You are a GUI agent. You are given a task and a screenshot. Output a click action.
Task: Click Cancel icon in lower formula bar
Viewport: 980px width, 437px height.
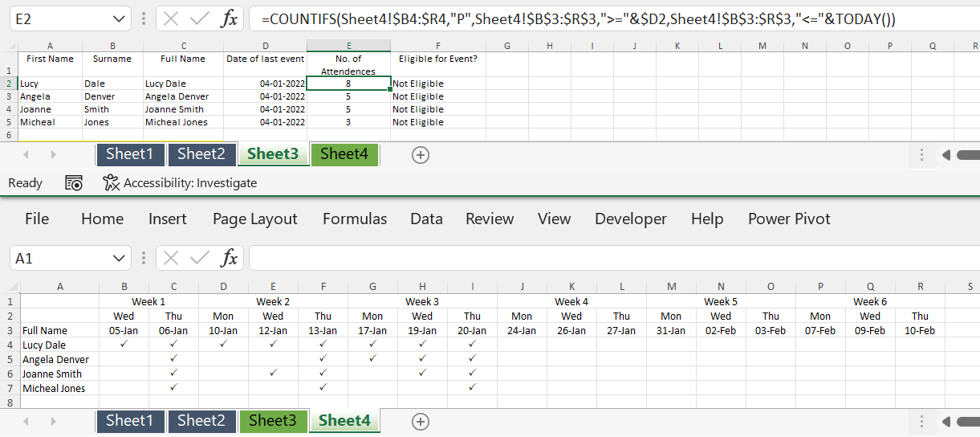[171, 258]
